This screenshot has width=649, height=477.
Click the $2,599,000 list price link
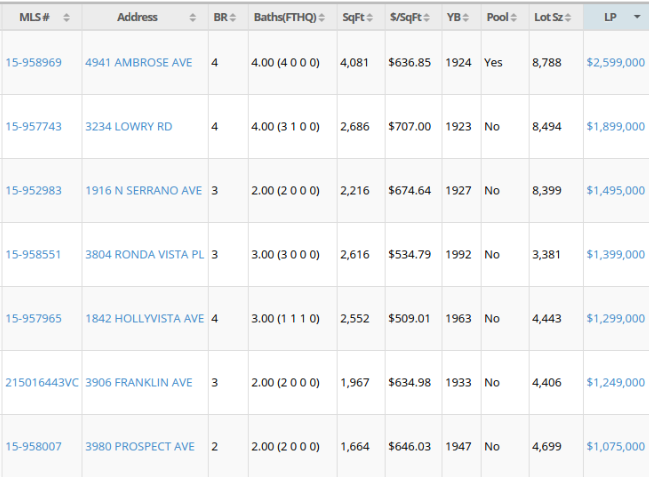pyautogui.click(x=615, y=63)
